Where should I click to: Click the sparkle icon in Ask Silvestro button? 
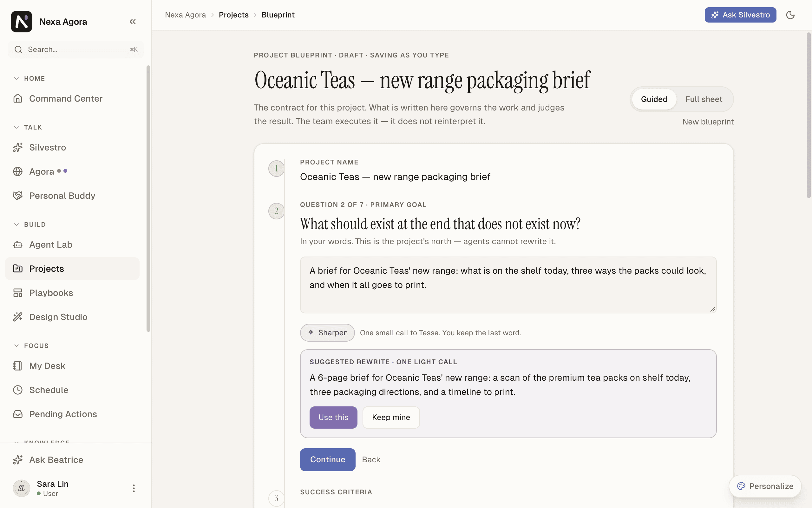pyautogui.click(x=715, y=15)
